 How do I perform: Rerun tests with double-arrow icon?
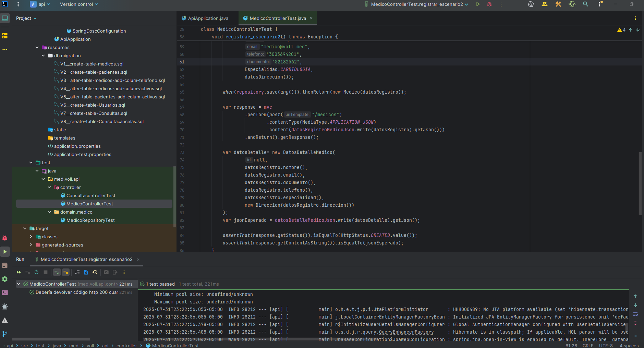pos(19,272)
